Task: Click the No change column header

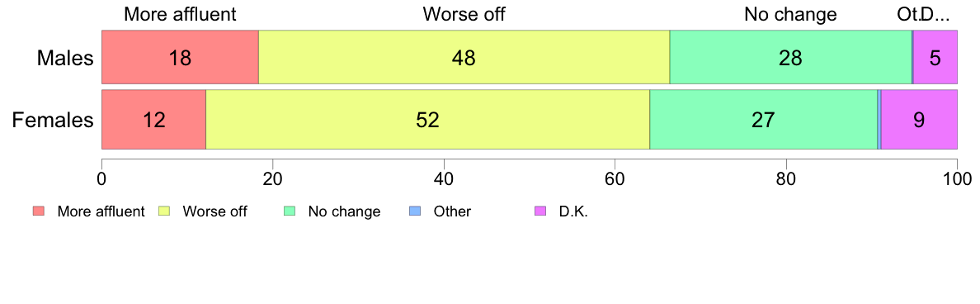Action: pos(790,14)
